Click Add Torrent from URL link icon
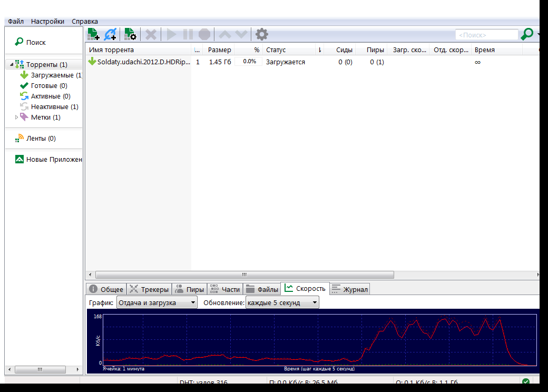This screenshot has width=548, height=392. 110,35
